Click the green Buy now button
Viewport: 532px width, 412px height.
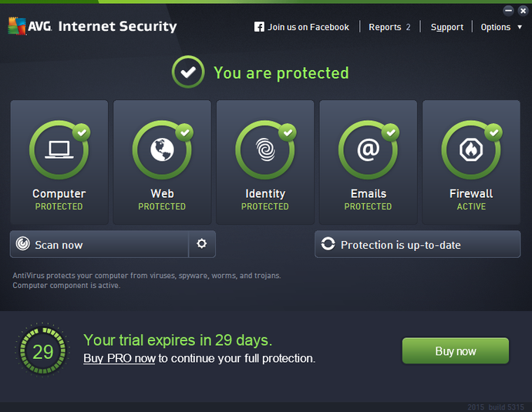(455, 351)
